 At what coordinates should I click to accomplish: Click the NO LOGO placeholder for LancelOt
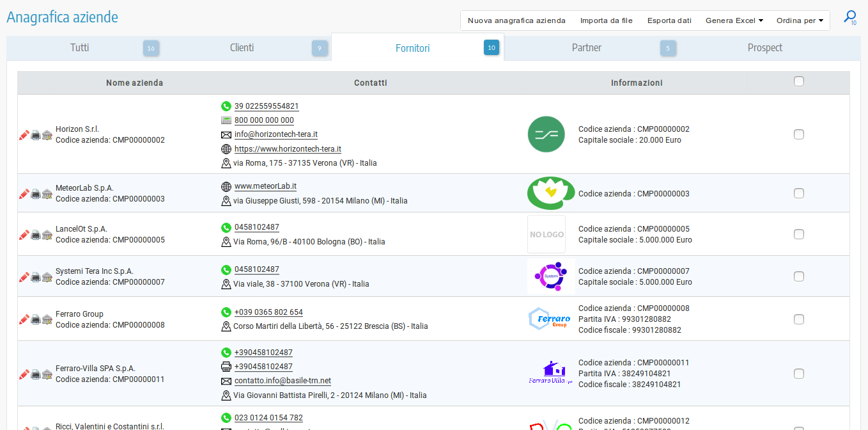click(x=546, y=234)
